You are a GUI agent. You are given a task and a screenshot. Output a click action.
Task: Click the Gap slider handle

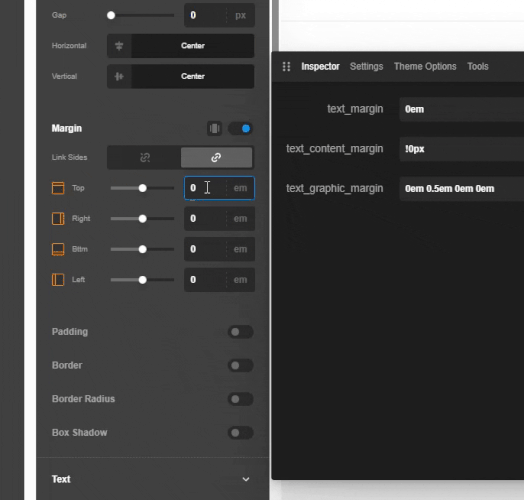111,15
